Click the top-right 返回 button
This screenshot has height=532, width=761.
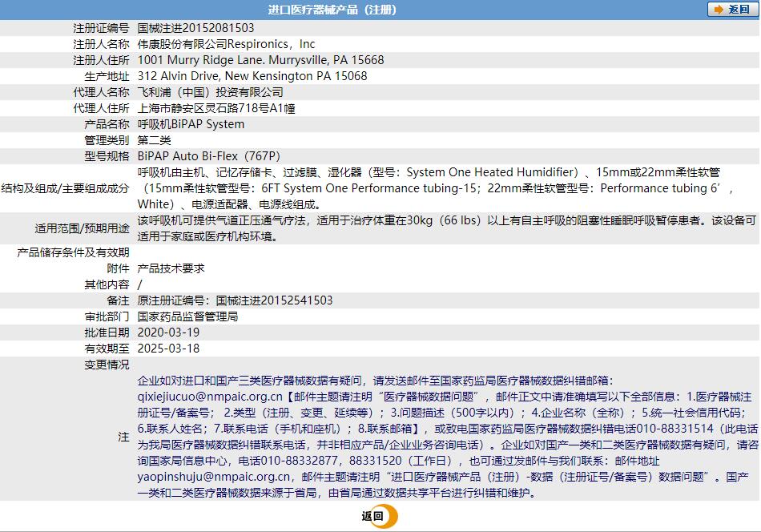tap(733, 10)
